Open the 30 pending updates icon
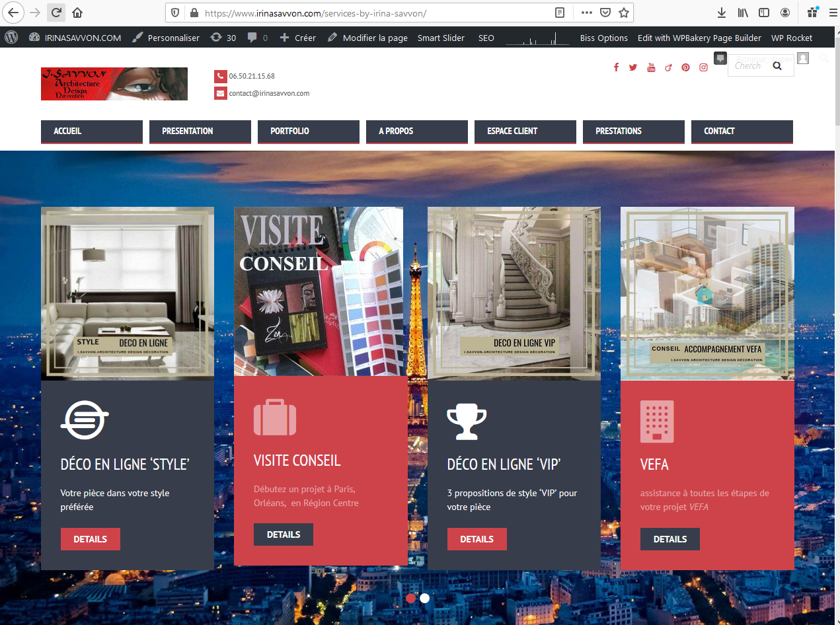The image size is (840, 625). (x=223, y=38)
